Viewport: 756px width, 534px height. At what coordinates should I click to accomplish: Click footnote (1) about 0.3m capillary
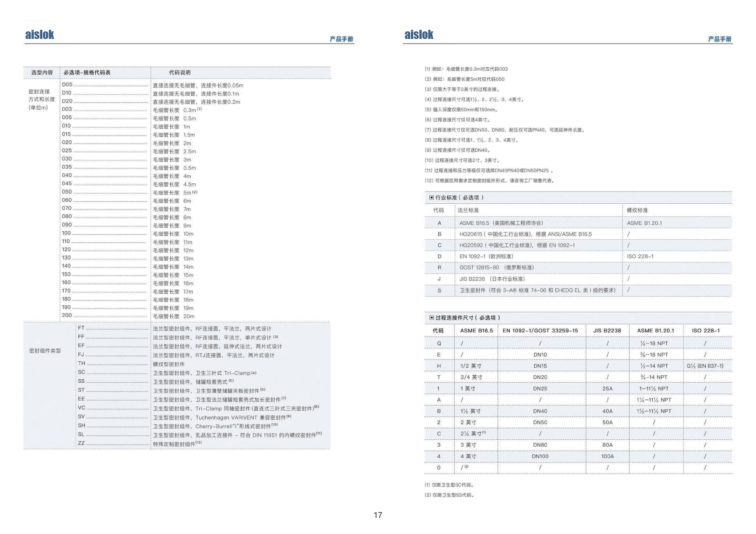(x=466, y=69)
